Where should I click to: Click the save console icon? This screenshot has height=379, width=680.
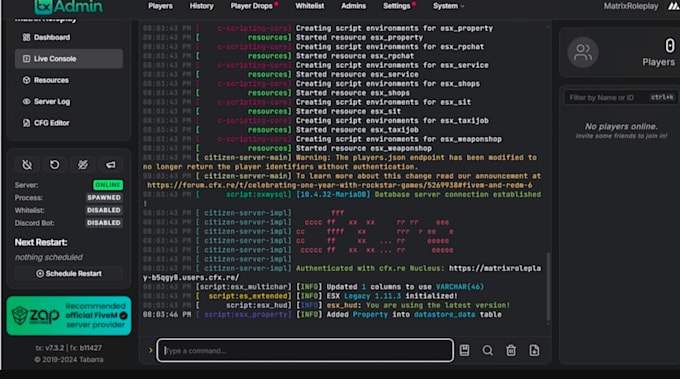[464, 350]
